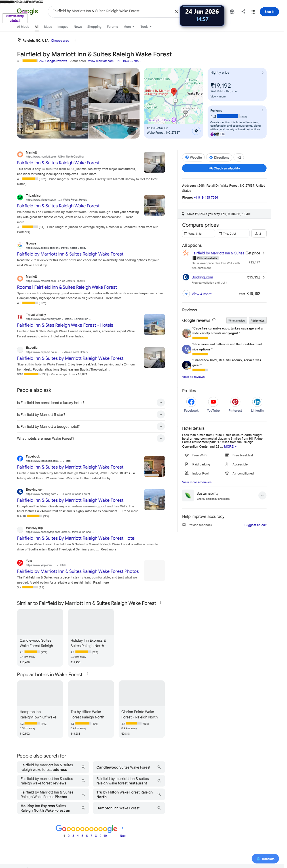Switch to the AI Mode tab
The width and height of the screenshot is (287, 868).
point(23,27)
